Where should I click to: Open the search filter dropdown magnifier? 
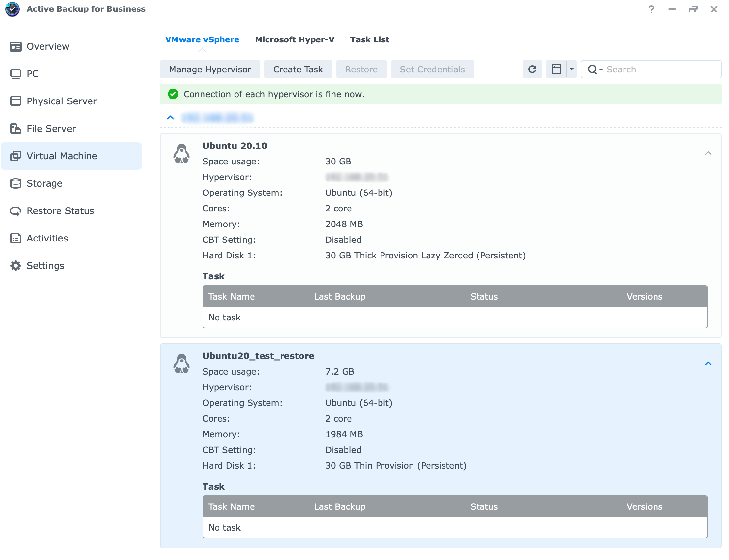coord(595,69)
